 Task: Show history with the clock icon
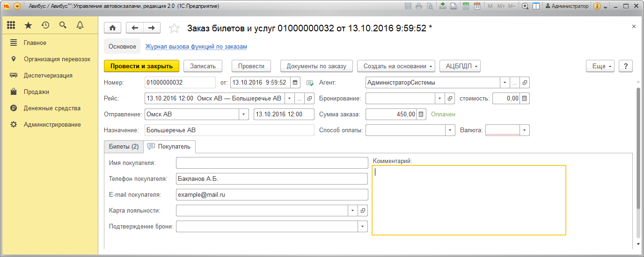pyautogui.click(x=45, y=25)
